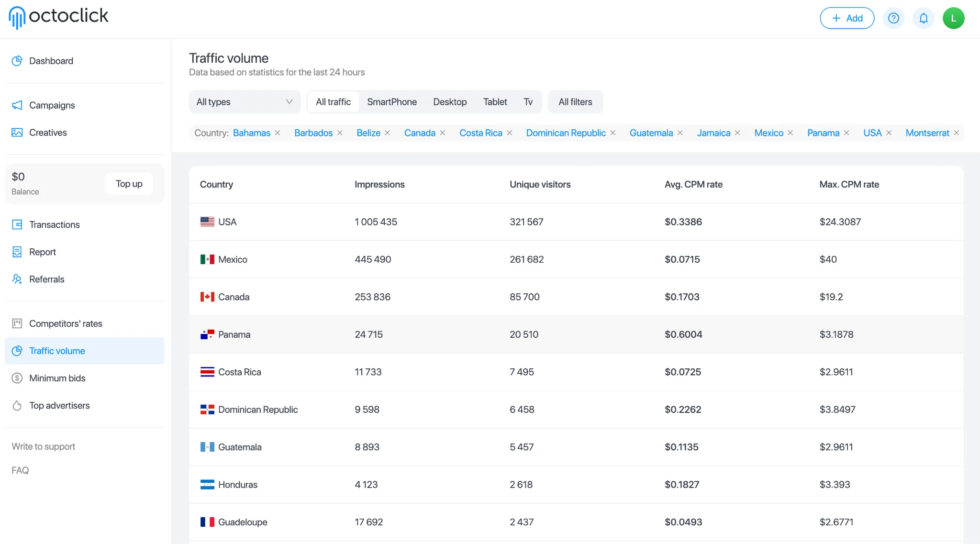Switch to the SmartPhone tab

point(392,102)
